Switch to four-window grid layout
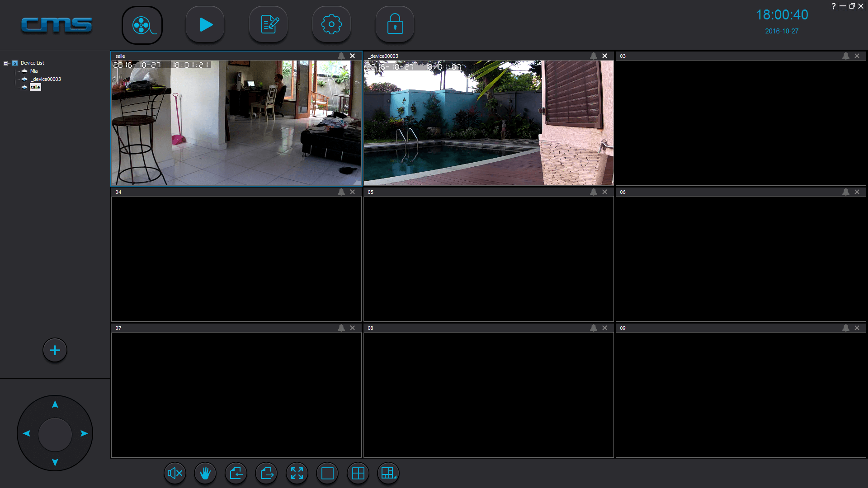868x488 pixels. [x=358, y=473]
